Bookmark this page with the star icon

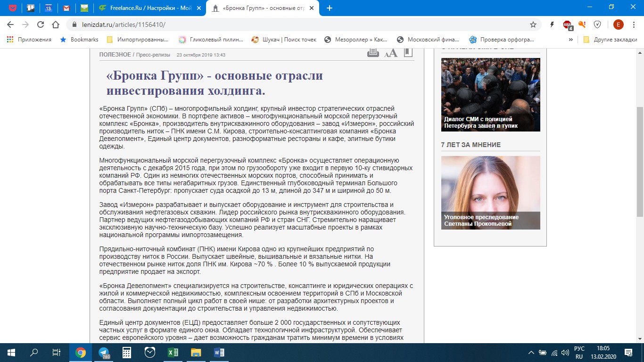533,25
